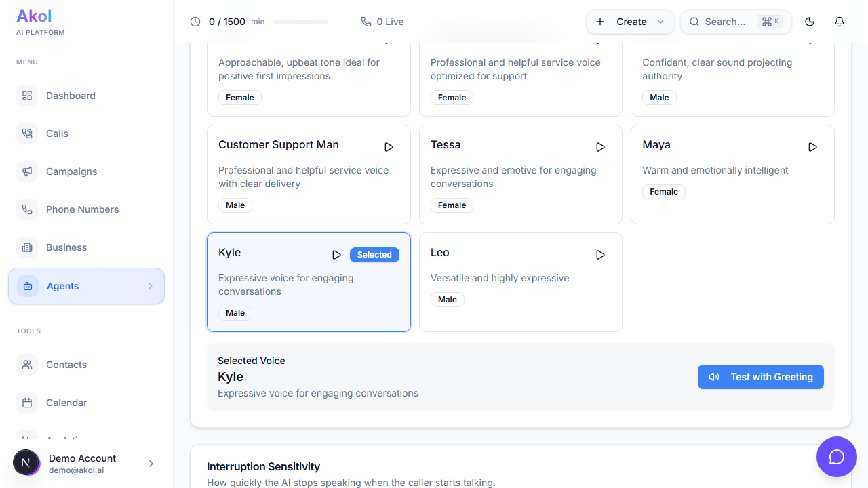Play Customer Support Man voice sample
The image size is (868, 488).
(x=389, y=147)
